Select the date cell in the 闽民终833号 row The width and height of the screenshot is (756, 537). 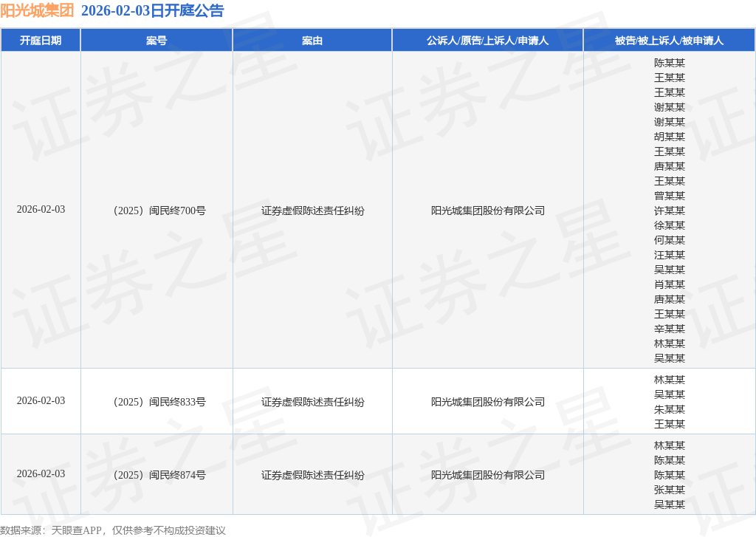(41, 401)
